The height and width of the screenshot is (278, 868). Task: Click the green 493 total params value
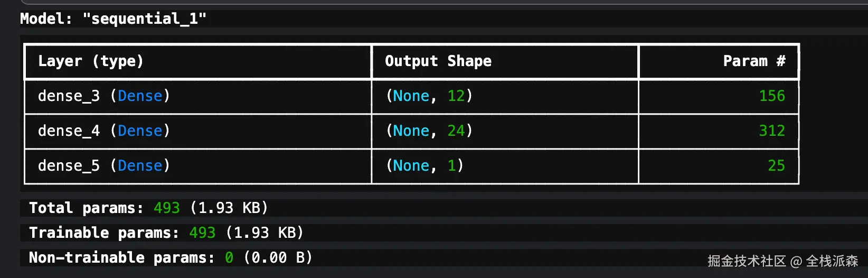click(167, 208)
